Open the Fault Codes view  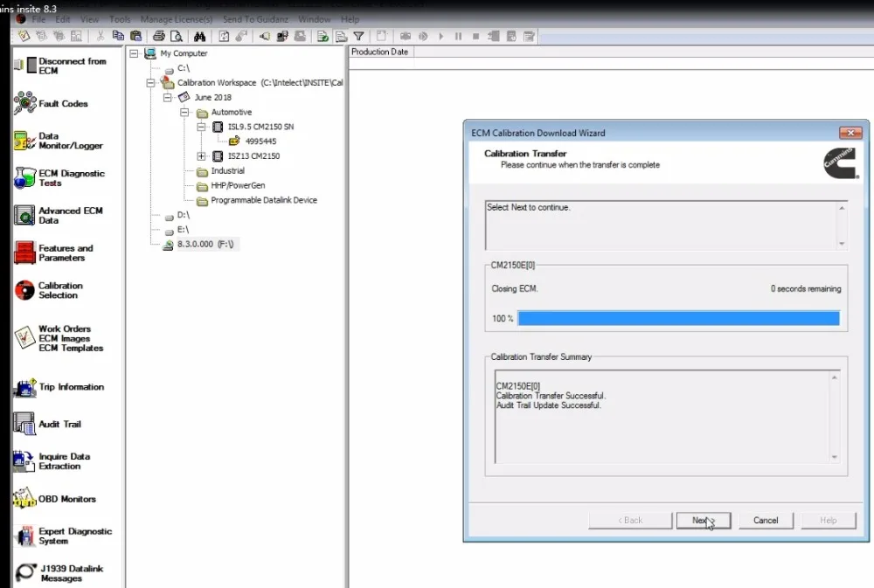52,104
